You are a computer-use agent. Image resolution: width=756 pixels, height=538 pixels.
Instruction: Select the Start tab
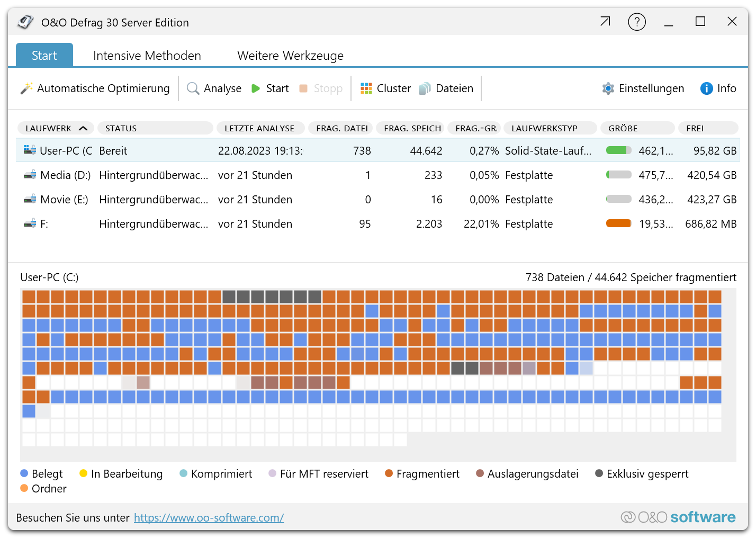pos(44,56)
